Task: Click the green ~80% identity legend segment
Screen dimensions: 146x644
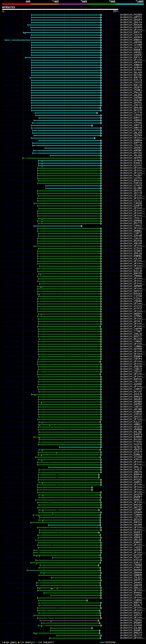Action: pos(101,4)
